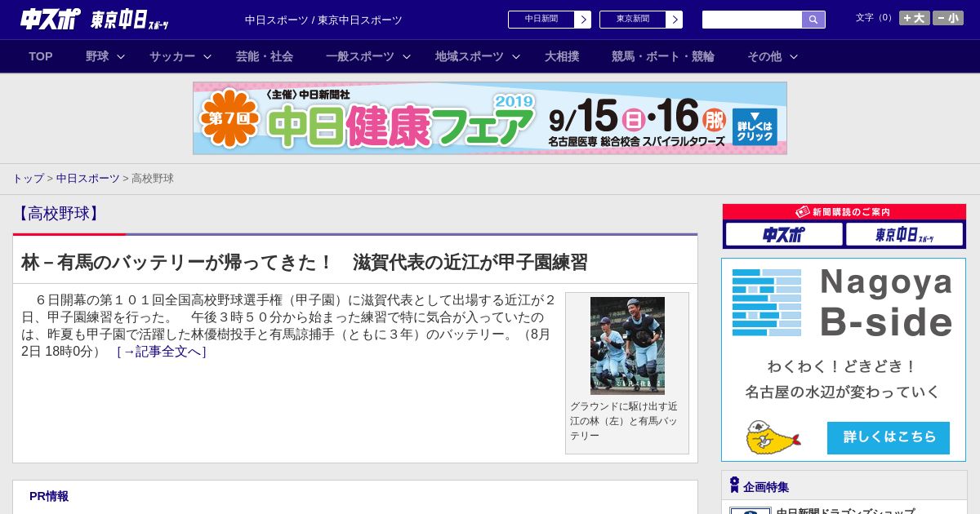Go to トップ breadcrumb link
This screenshot has height=514, width=980.
click(28, 178)
